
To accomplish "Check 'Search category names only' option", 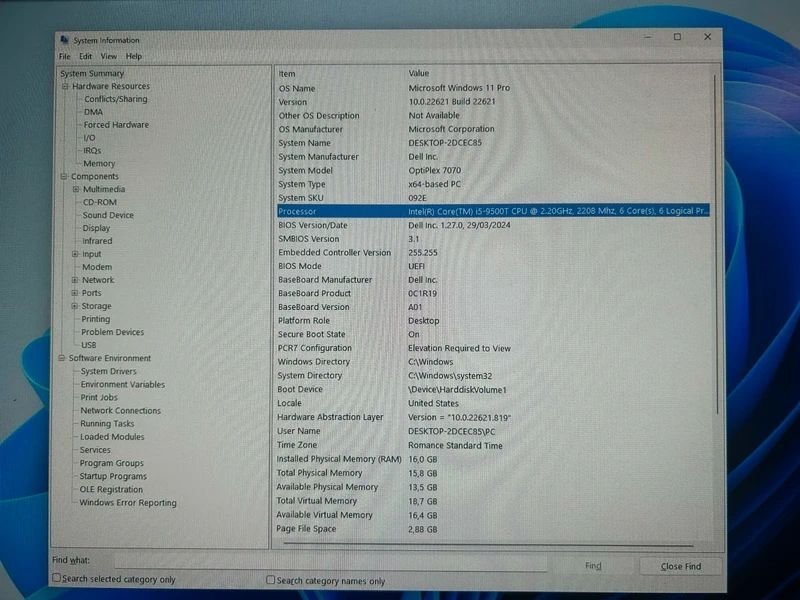I will 271,580.
